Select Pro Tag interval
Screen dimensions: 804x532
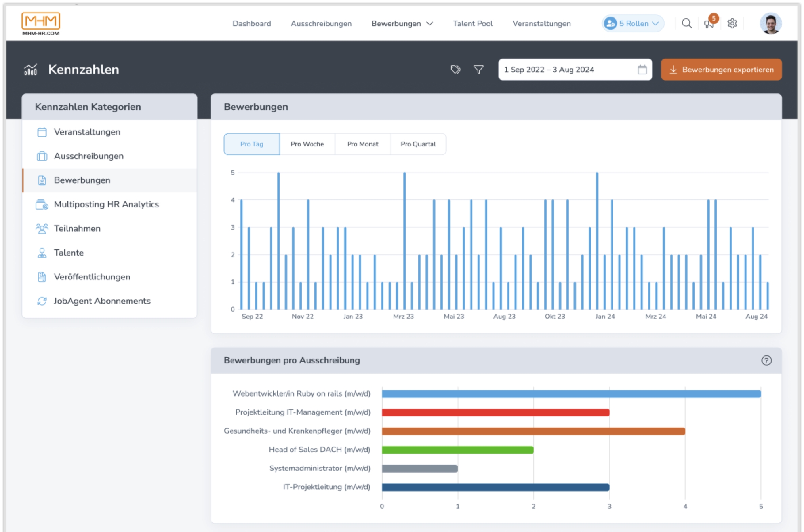point(251,144)
